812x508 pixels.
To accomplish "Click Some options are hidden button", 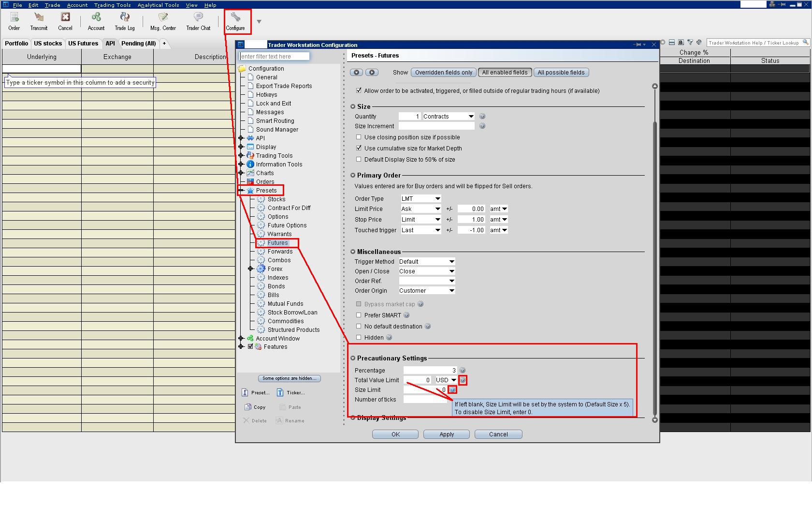I will click(290, 378).
